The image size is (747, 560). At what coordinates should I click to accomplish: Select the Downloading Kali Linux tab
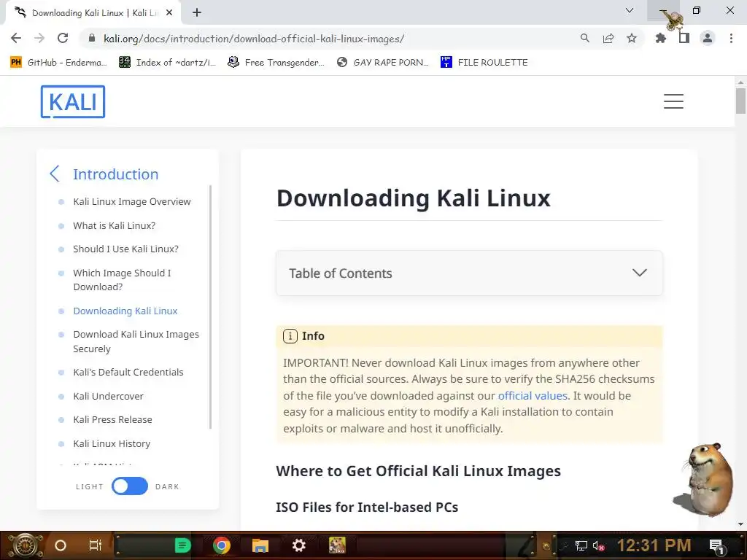click(93, 13)
